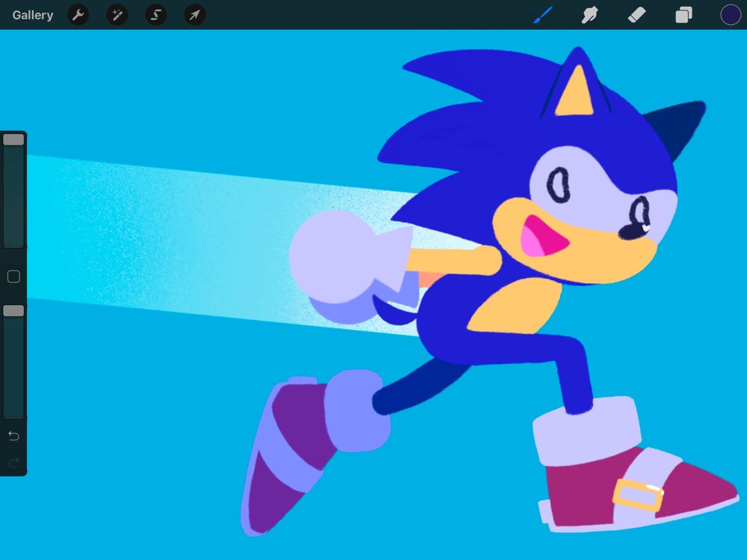
Task: Open the Actions wrench menu
Action: 78,15
